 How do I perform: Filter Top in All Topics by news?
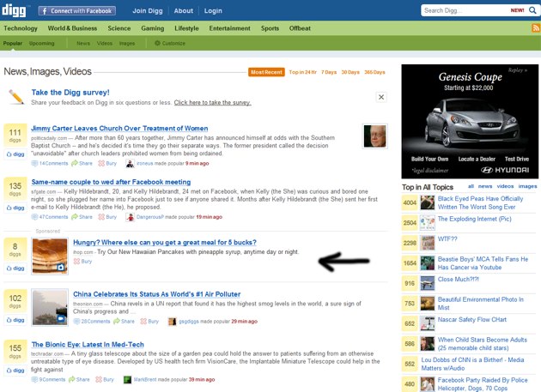point(485,186)
